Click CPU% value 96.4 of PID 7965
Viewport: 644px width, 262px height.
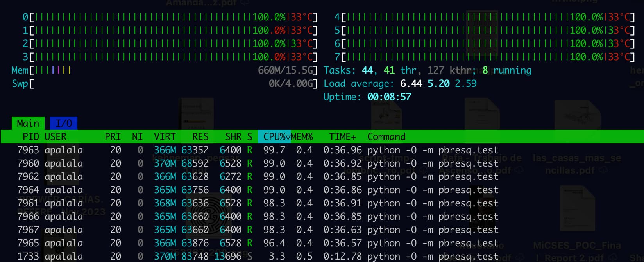[274, 243]
